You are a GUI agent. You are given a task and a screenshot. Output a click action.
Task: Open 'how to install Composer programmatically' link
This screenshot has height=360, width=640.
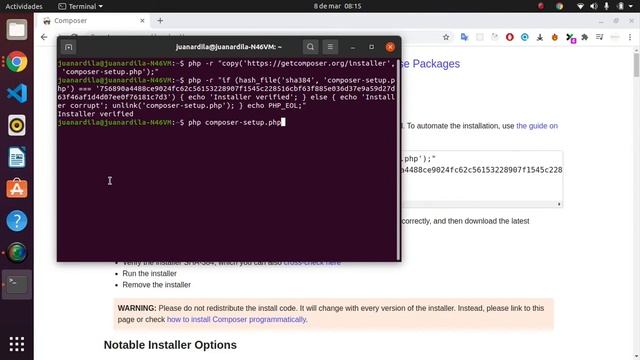click(236, 319)
